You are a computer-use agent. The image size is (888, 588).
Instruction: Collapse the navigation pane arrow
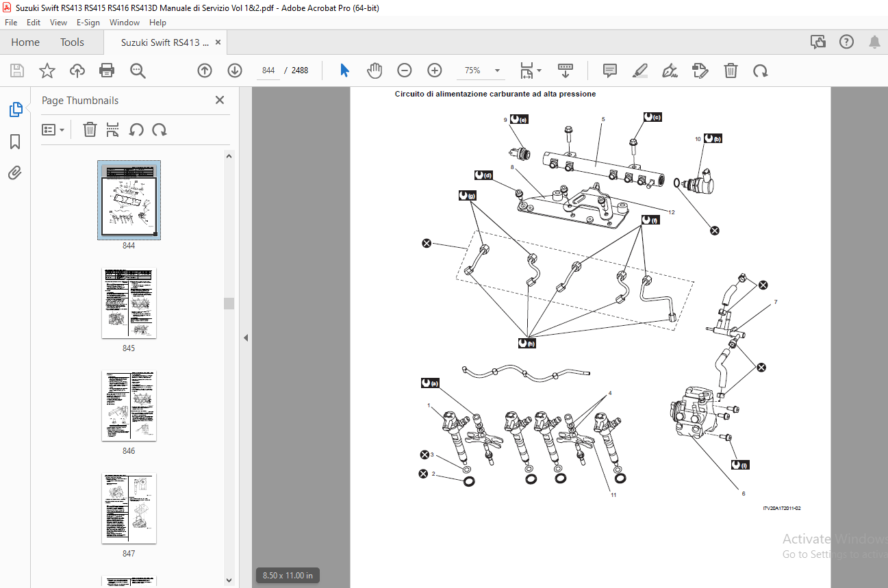pyautogui.click(x=245, y=337)
